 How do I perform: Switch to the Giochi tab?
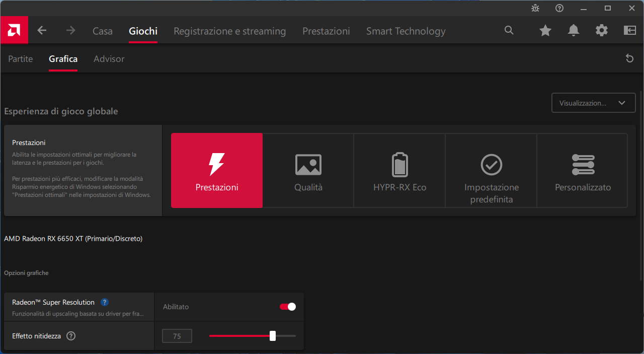[x=143, y=31]
